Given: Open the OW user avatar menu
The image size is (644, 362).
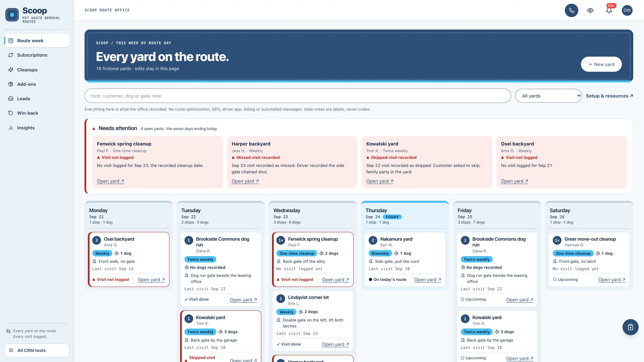Looking at the screenshot, I should 627,10.
